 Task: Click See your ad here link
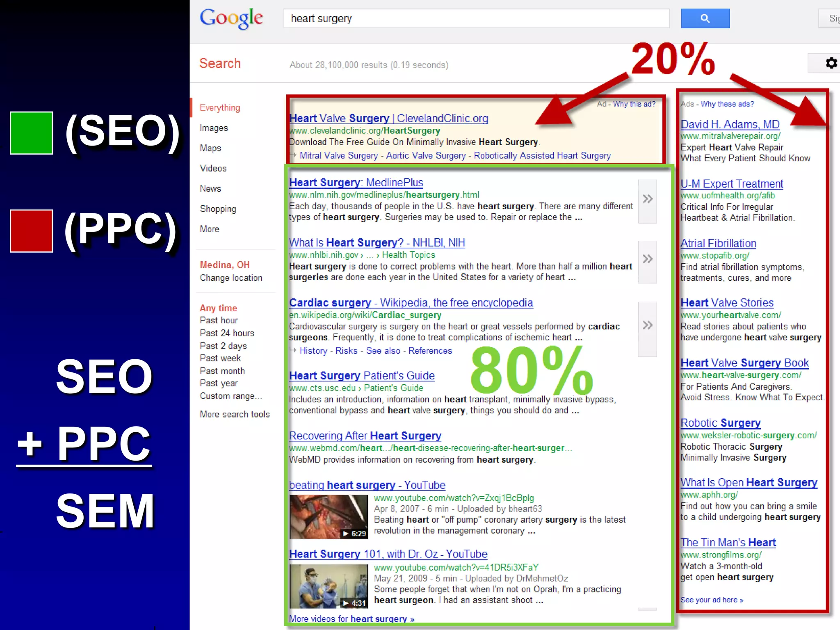click(x=712, y=600)
